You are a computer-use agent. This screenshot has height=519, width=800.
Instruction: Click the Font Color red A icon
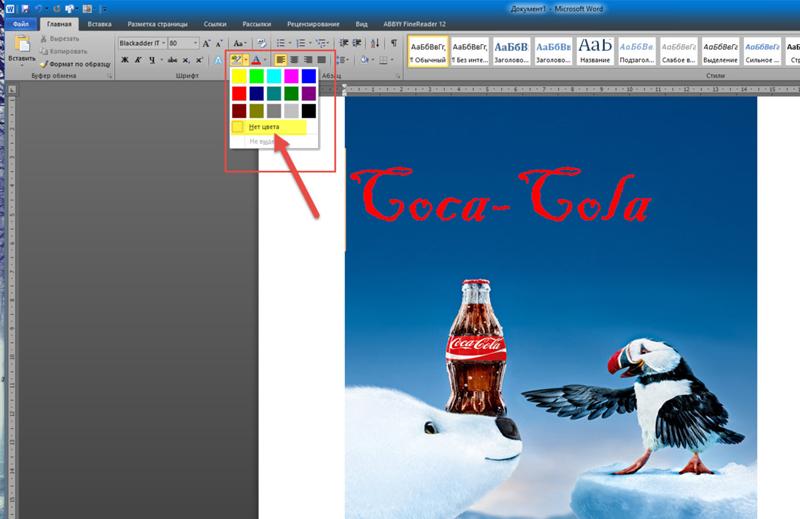pyautogui.click(x=256, y=60)
